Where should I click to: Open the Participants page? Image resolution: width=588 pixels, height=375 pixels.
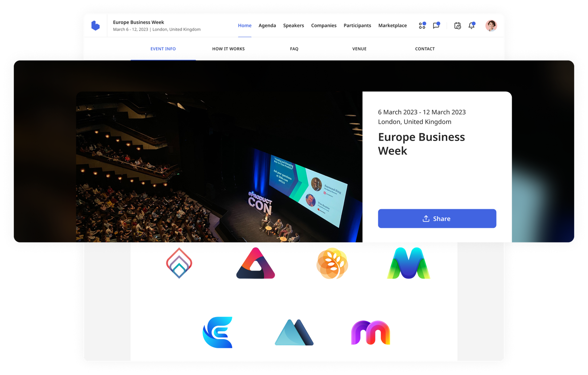coord(357,26)
